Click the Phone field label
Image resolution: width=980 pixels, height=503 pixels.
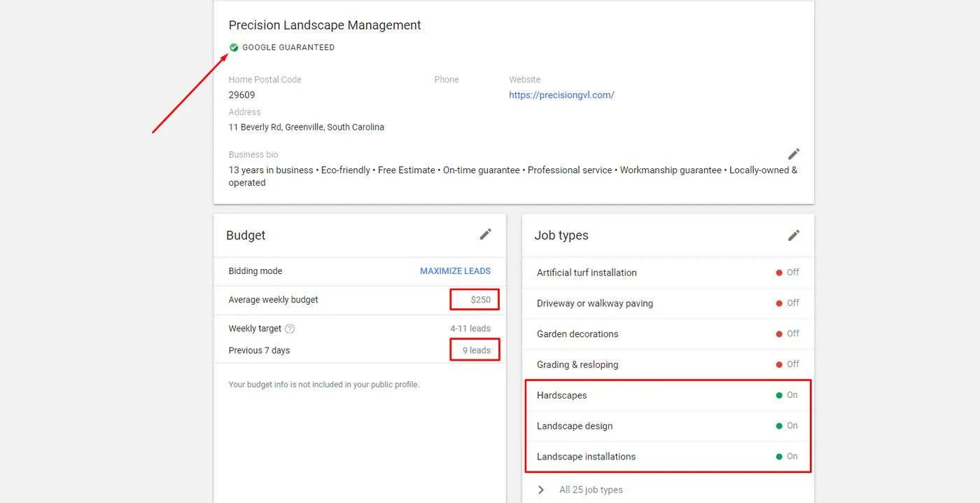click(447, 80)
